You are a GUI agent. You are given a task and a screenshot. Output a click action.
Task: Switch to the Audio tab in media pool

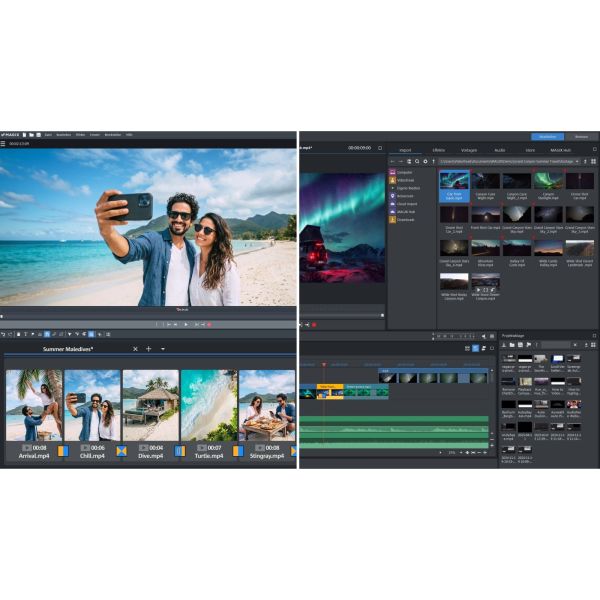(x=500, y=150)
